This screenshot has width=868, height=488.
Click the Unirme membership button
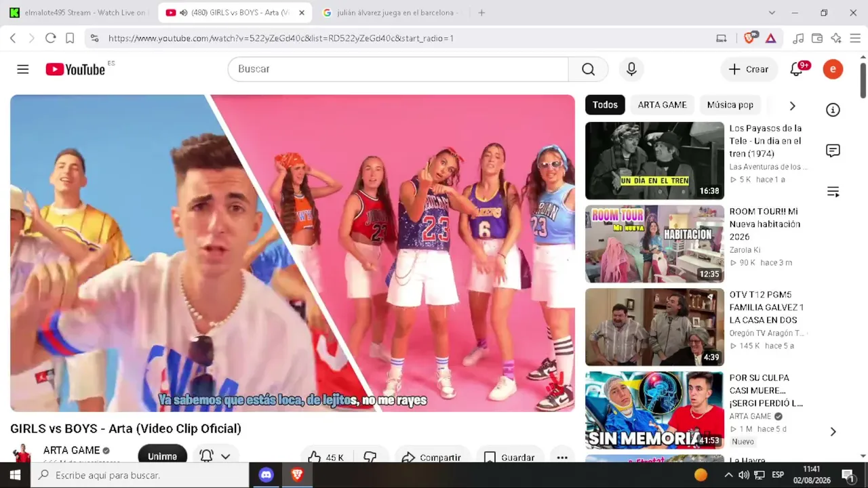163,455
